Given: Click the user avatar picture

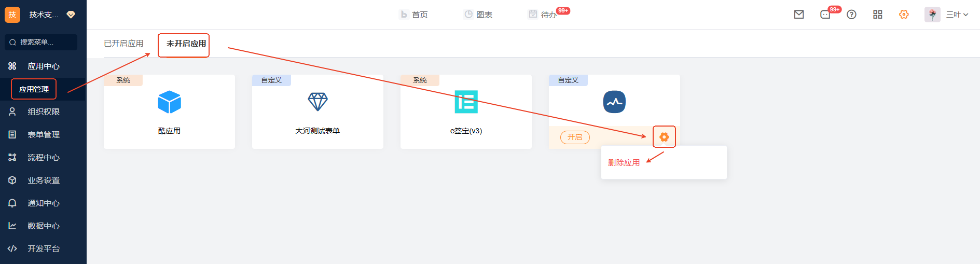Looking at the screenshot, I should (x=932, y=15).
